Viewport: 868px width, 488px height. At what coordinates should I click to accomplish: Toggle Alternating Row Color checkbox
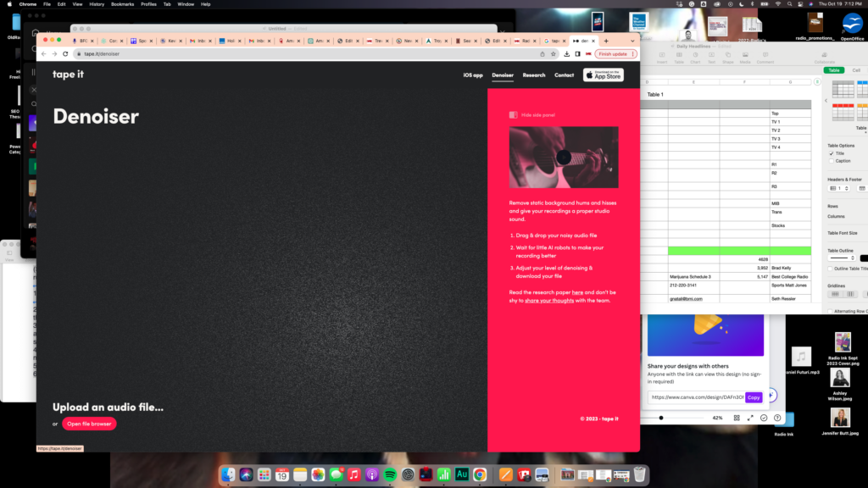click(831, 312)
